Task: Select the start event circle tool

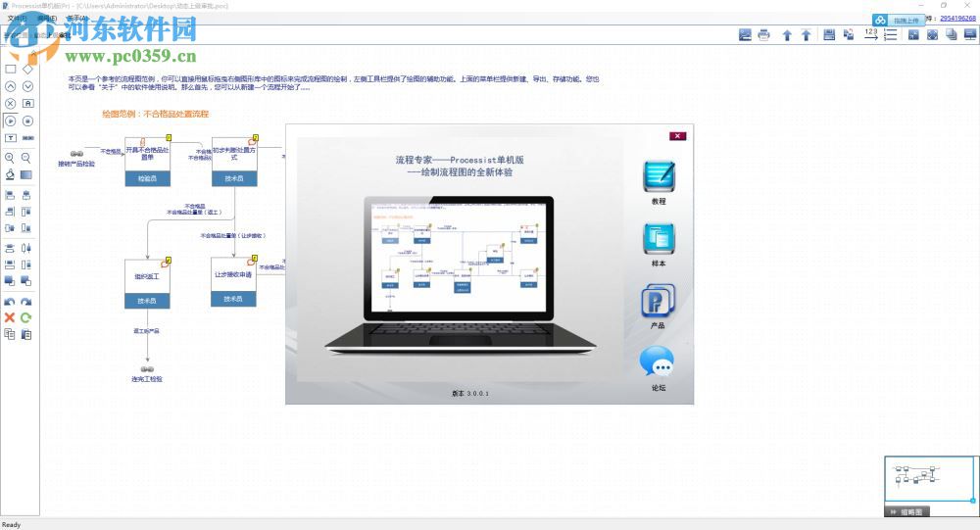Action: tap(11, 120)
